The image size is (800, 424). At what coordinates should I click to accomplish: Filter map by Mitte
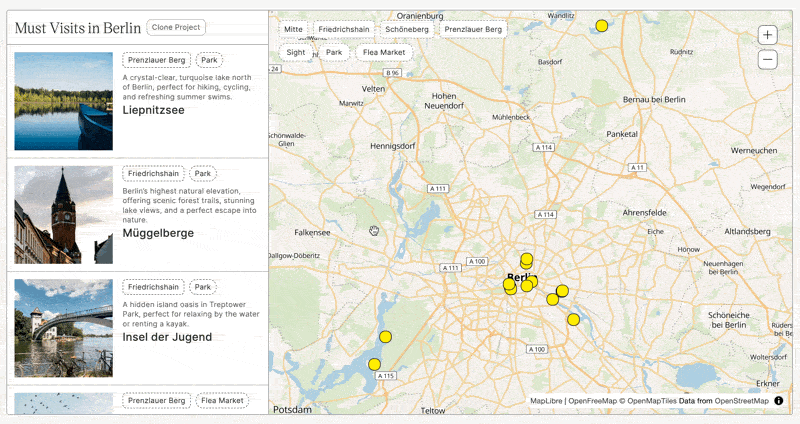click(x=293, y=30)
